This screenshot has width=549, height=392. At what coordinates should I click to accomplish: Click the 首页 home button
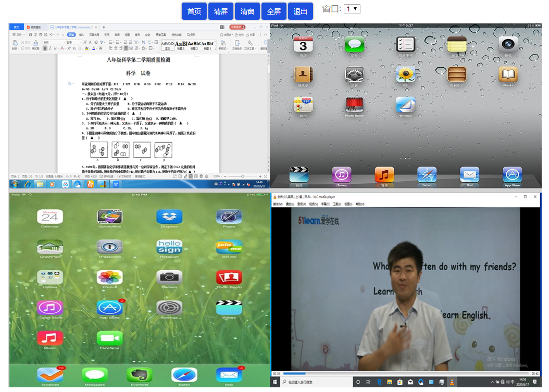coord(194,11)
